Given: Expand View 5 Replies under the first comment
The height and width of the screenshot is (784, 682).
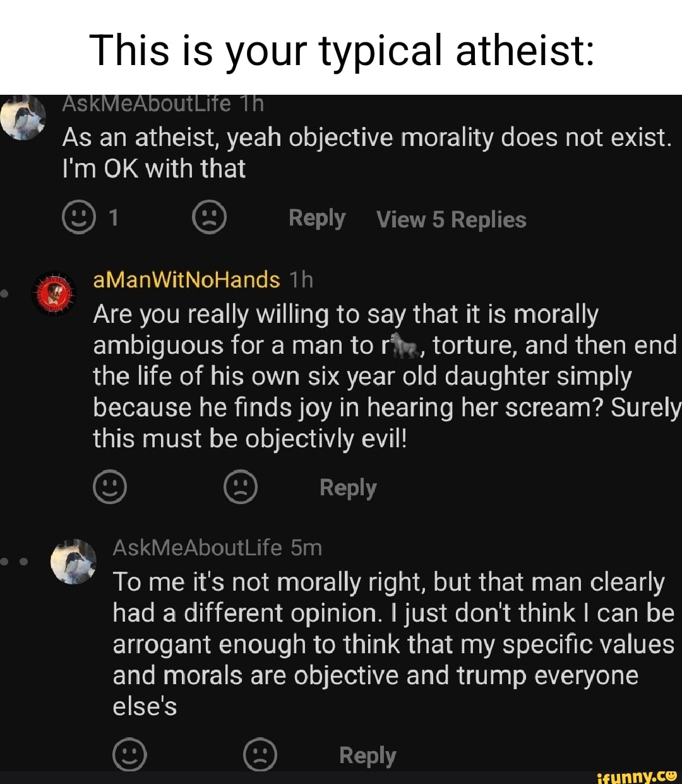Looking at the screenshot, I should (x=450, y=219).
